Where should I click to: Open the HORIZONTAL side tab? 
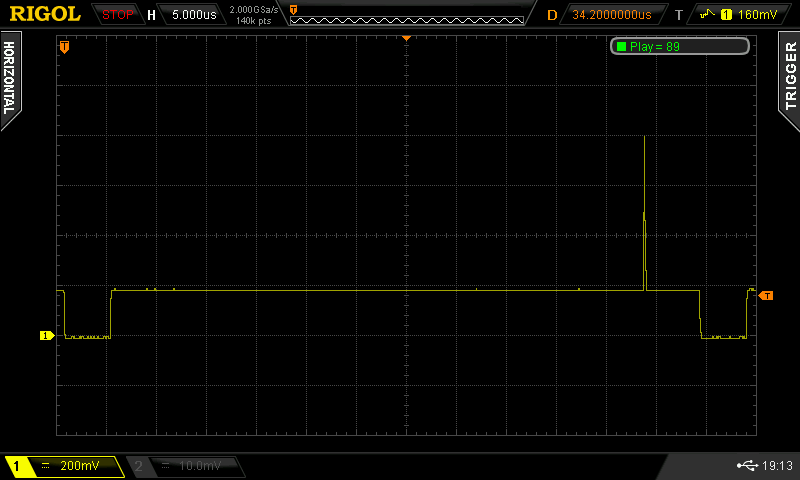10,78
